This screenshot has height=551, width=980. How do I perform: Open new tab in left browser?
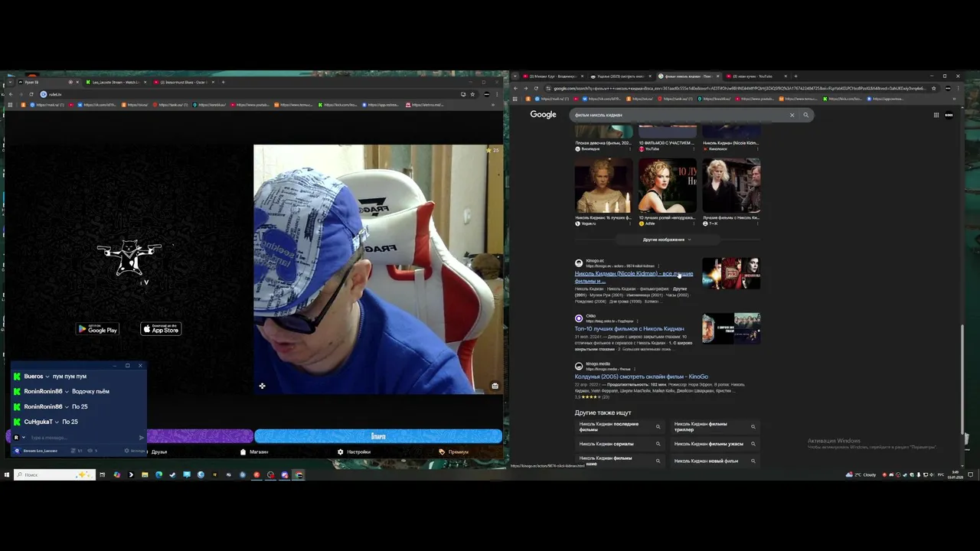pos(224,82)
